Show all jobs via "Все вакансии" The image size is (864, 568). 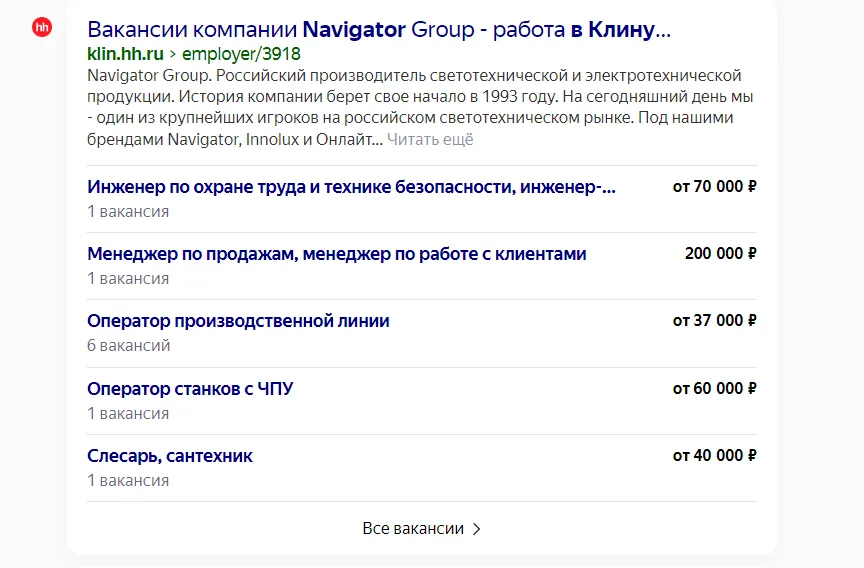[x=413, y=529]
